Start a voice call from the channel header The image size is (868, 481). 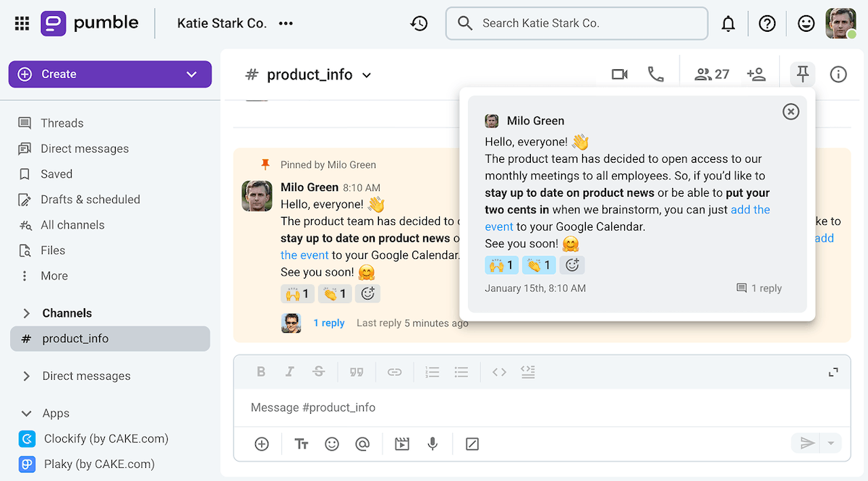click(656, 73)
